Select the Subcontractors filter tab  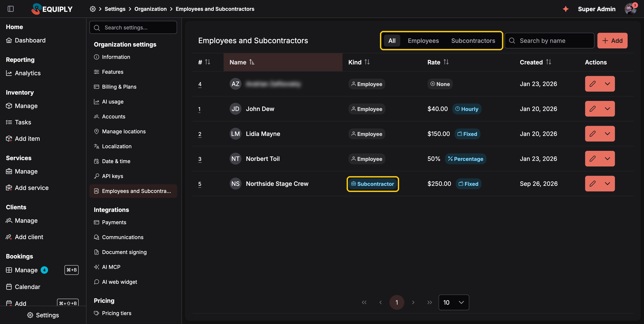click(473, 41)
